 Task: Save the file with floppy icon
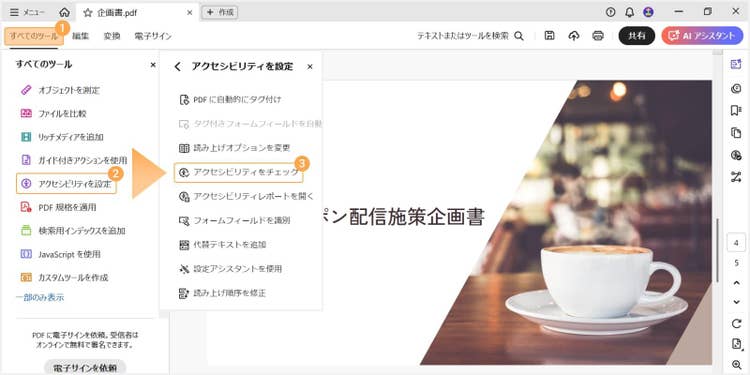[x=550, y=36]
